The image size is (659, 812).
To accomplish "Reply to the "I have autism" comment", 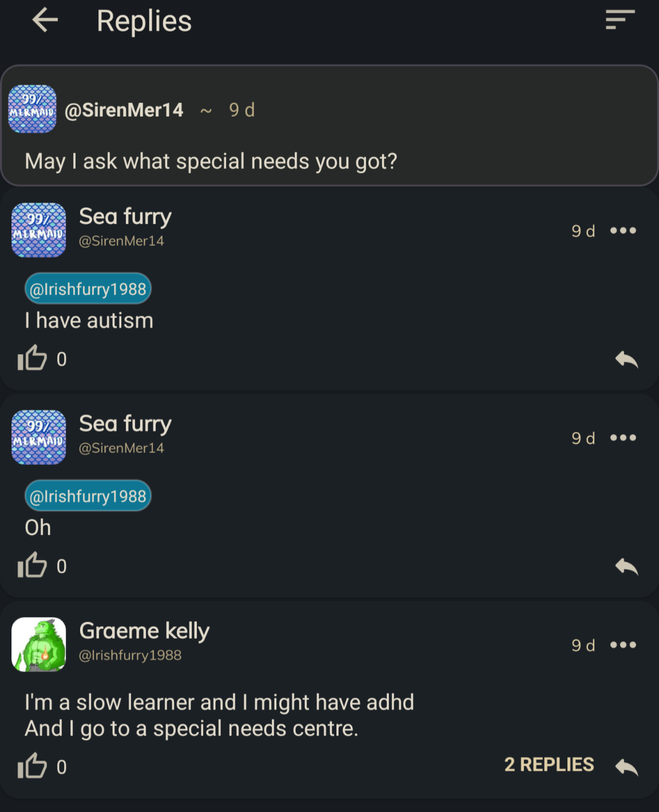I will pyautogui.click(x=626, y=360).
